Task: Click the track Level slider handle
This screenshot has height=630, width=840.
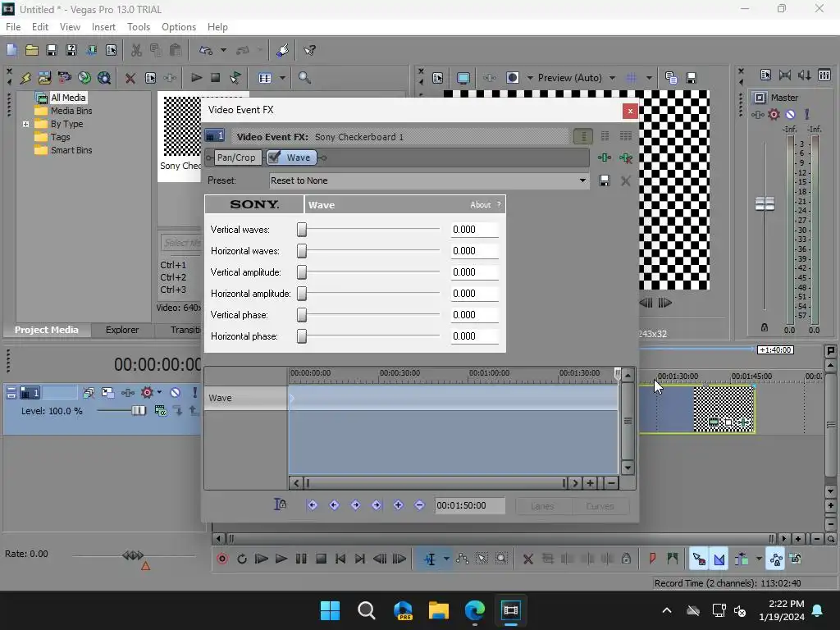Action: (138, 411)
